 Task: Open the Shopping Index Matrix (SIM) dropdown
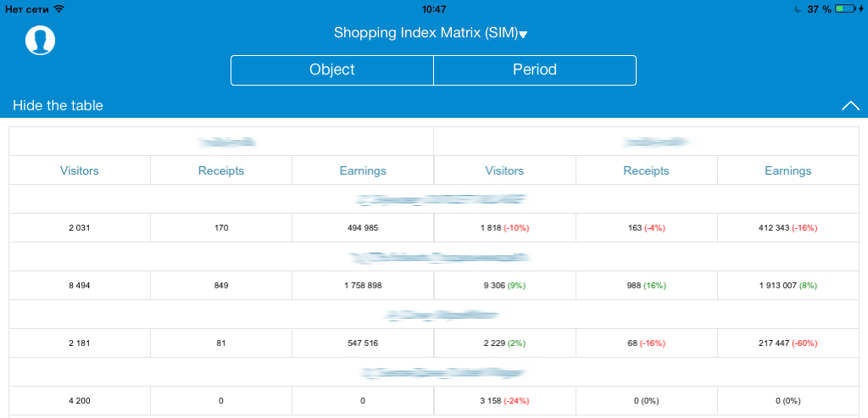tap(431, 33)
